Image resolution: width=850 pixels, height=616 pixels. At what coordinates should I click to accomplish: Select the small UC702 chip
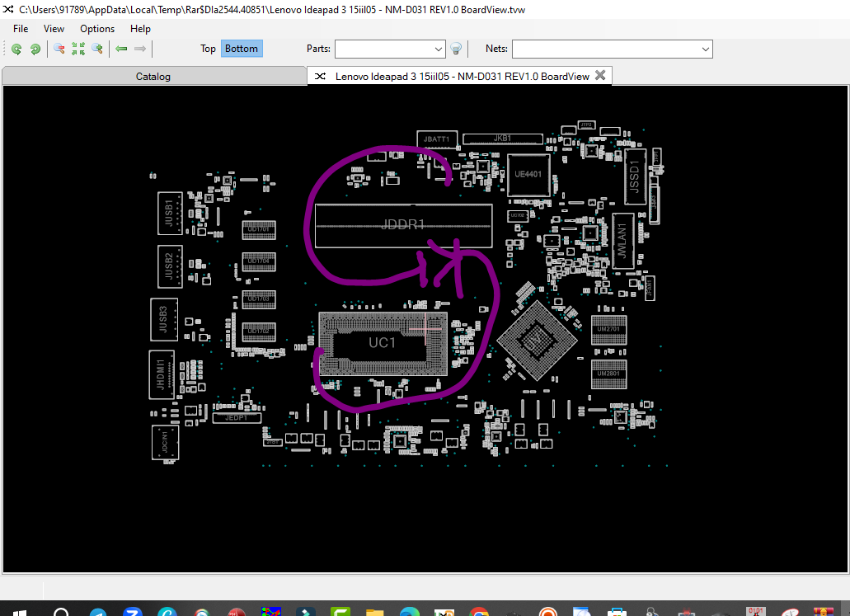click(518, 215)
